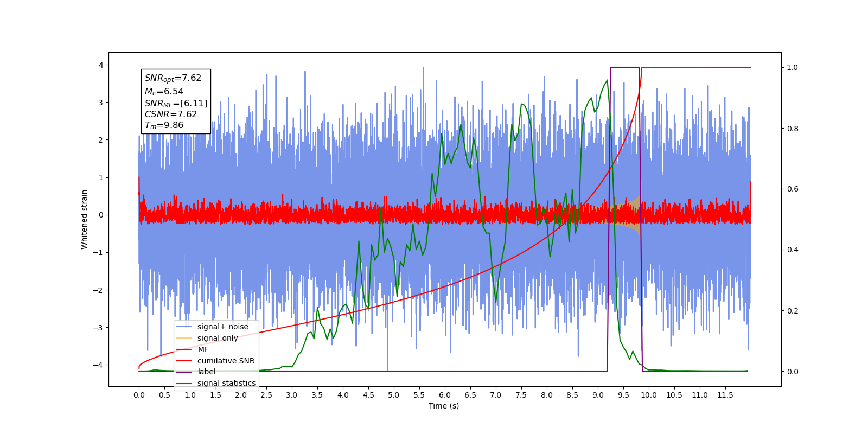Viewport: 868px width, 434px height.
Task: Click the 'Whitened strain' y-axis label
Action: [85, 219]
